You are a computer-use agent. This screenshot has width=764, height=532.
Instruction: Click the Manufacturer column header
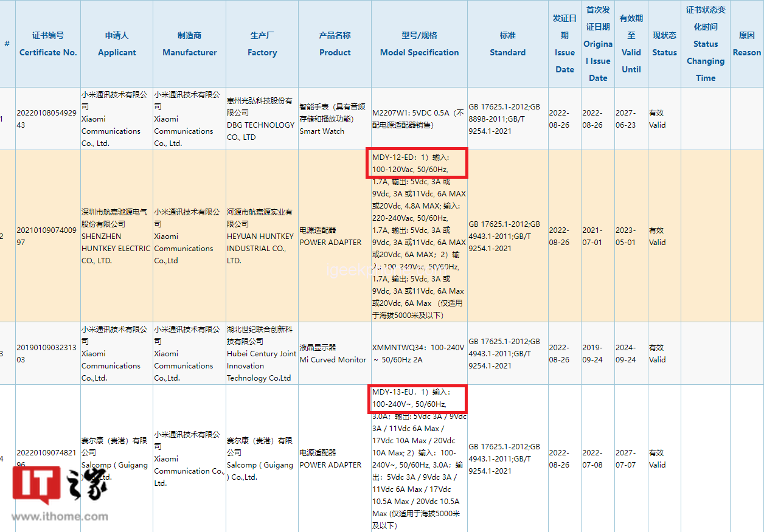click(x=189, y=44)
